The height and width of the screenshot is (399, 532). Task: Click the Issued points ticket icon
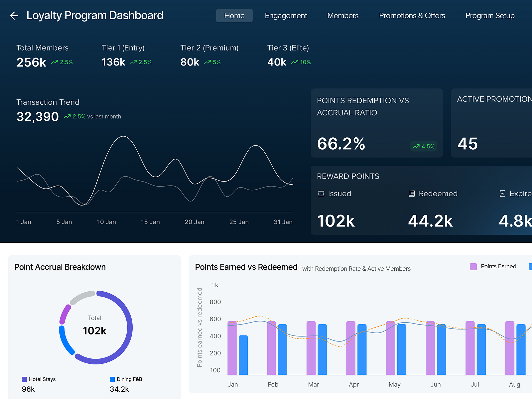tap(321, 194)
